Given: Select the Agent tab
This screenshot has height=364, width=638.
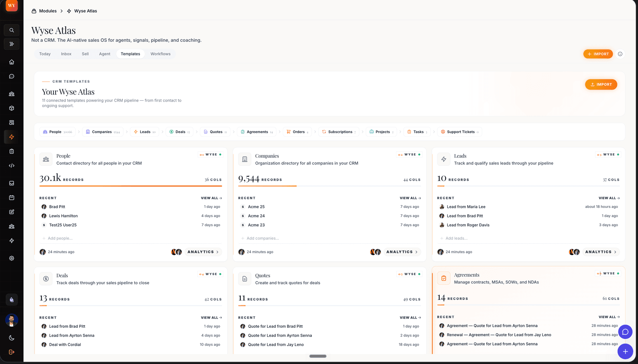Looking at the screenshot, I should click(x=104, y=54).
